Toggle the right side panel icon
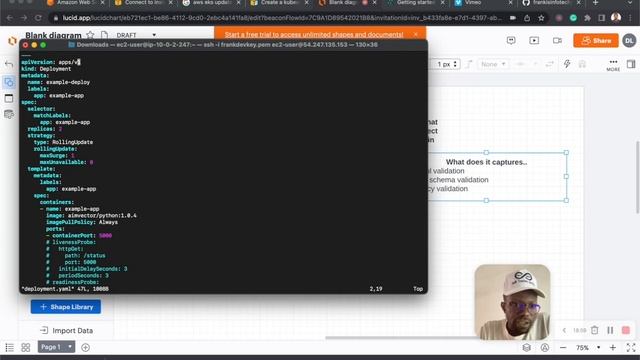Viewport: 640px width, 360px height. (631, 64)
